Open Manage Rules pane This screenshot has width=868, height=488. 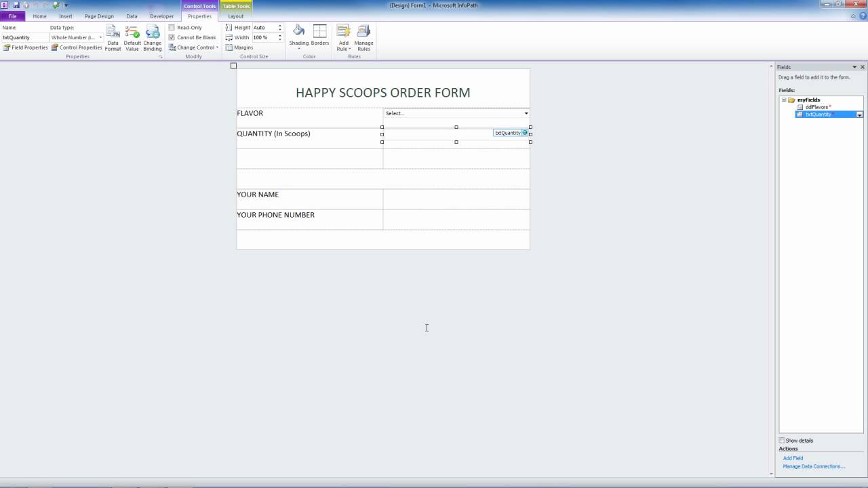point(364,38)
